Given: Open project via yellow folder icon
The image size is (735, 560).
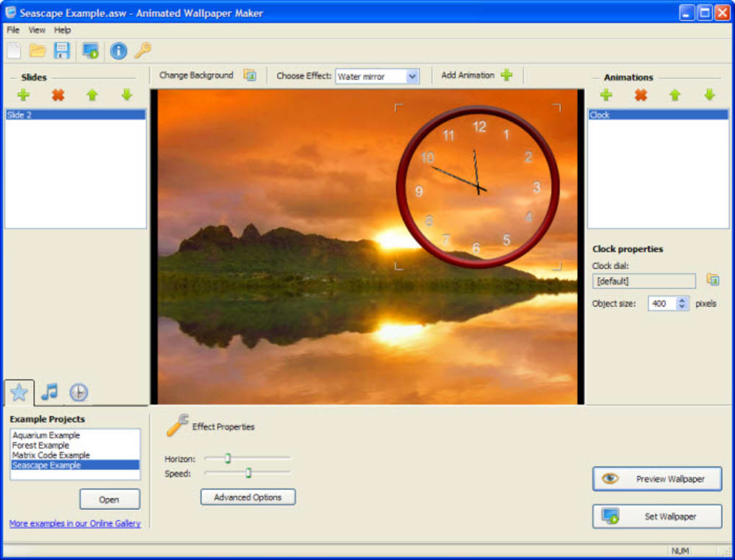Looking at the screenshot, I should pyautogui.click(x=37, y=50).
